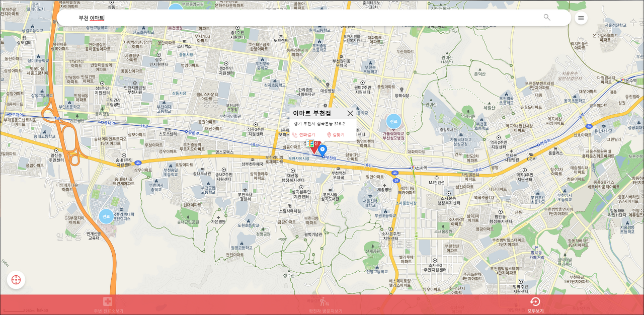644x315 pixels.
Task: Click the 남부천우체국 label
Action: pos(252,164)
